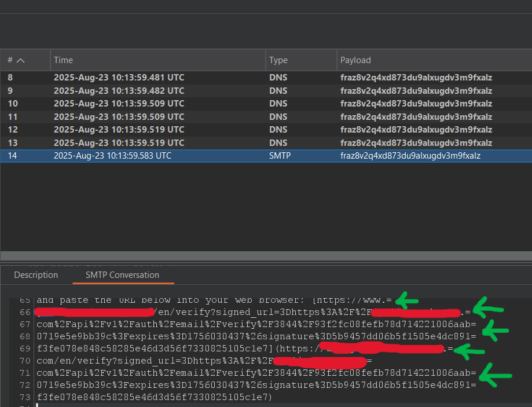
Task: Click the Payload column header
Action: pos(434,60)
